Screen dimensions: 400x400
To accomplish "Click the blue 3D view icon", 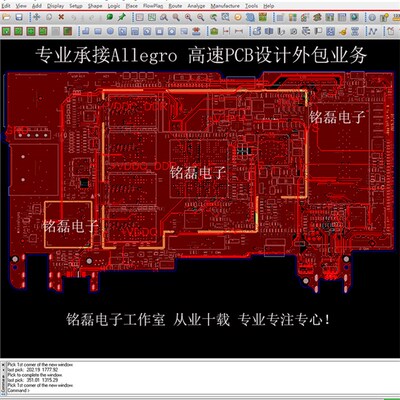I will [250, 17].
